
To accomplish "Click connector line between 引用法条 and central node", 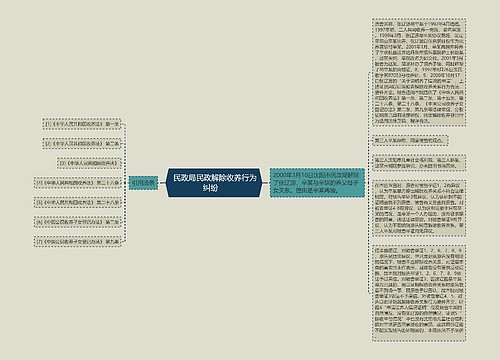I will (x=162, y=183).
